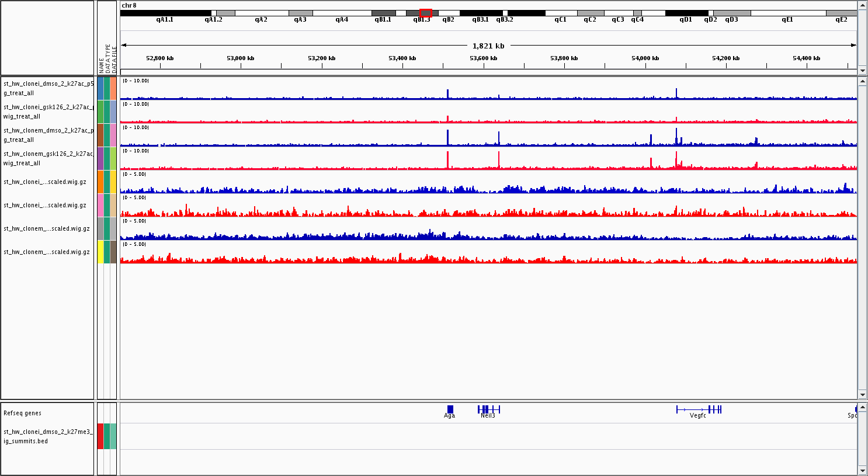868x476 pixels.
Task: Select the Neil3 gene feature
Action: click(488, 409)
